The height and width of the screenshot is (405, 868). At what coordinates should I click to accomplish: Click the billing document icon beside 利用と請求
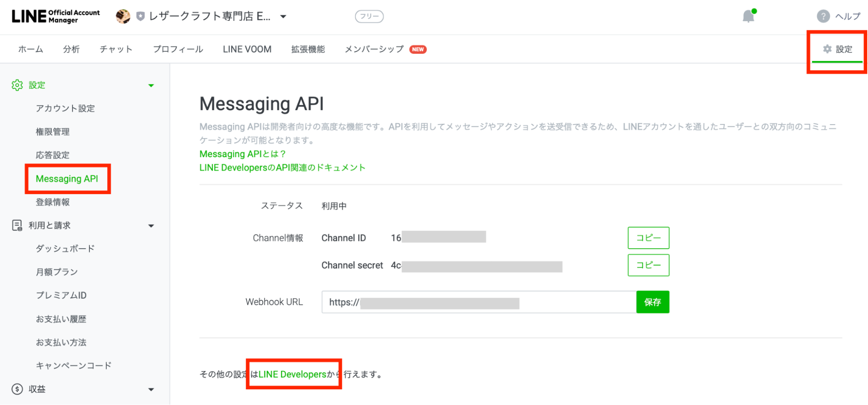pos(17,225)
